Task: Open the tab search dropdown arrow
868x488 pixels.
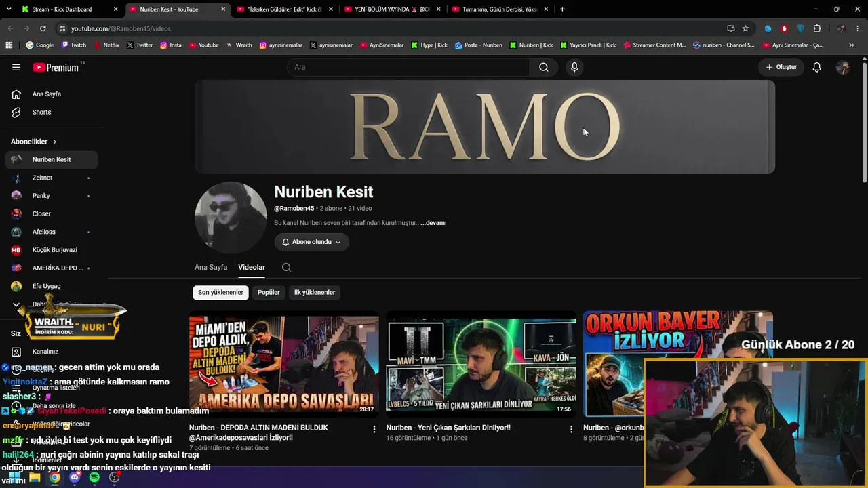Action: [9, 9]
